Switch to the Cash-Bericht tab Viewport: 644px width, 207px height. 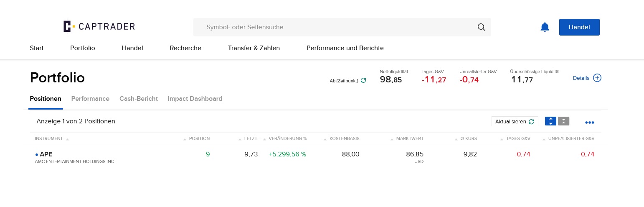139,99
